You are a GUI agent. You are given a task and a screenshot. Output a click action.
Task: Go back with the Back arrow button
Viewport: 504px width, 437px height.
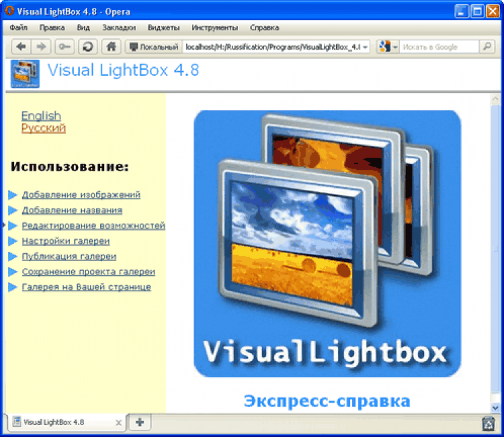[22, 47]
